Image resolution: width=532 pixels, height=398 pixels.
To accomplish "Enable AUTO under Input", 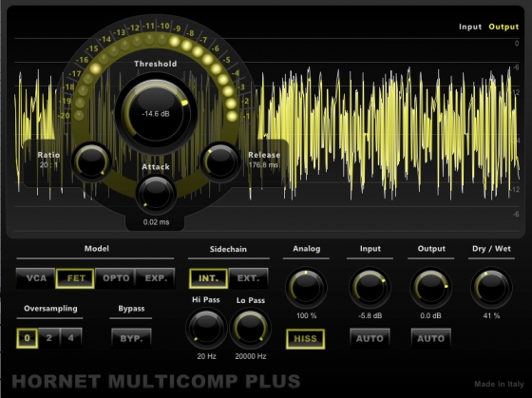I will click(370, 338).
